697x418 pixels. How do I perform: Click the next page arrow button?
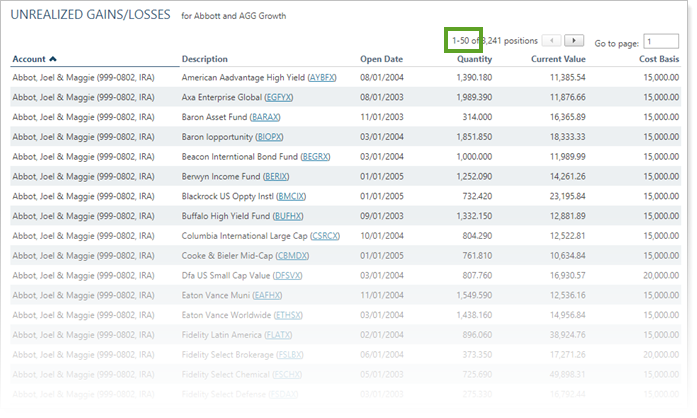574,41
